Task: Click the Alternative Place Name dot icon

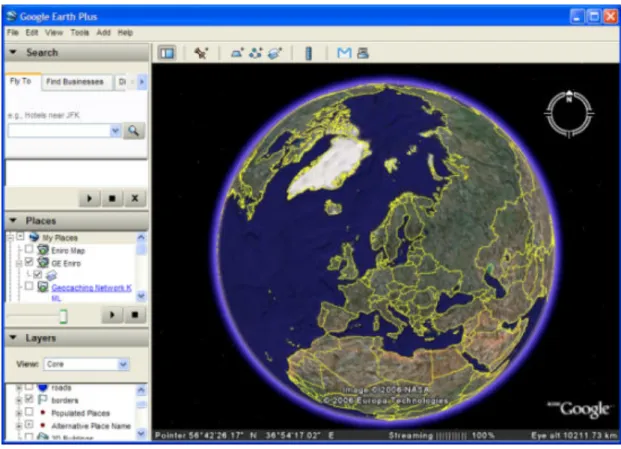Action: point(43,425)
